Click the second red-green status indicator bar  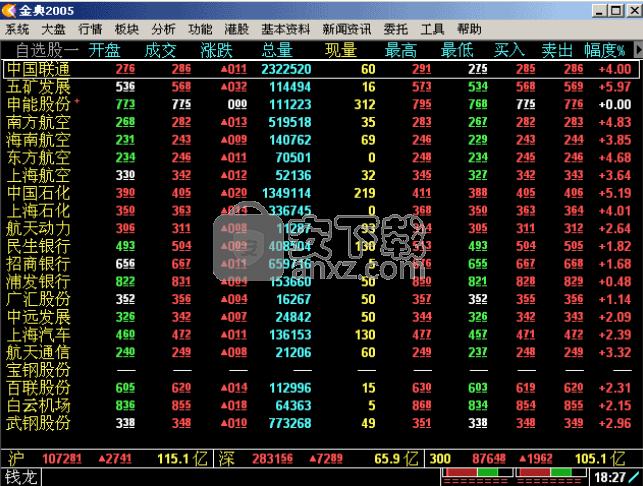550,472
